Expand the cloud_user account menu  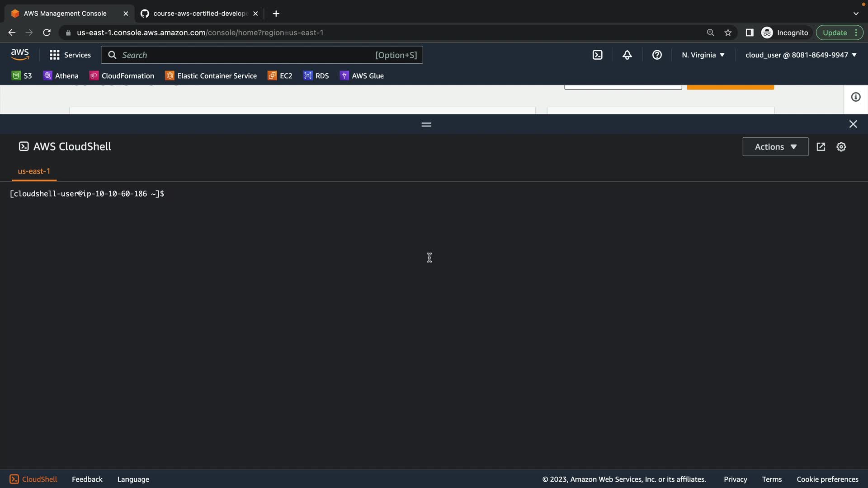tap(801, 55)
